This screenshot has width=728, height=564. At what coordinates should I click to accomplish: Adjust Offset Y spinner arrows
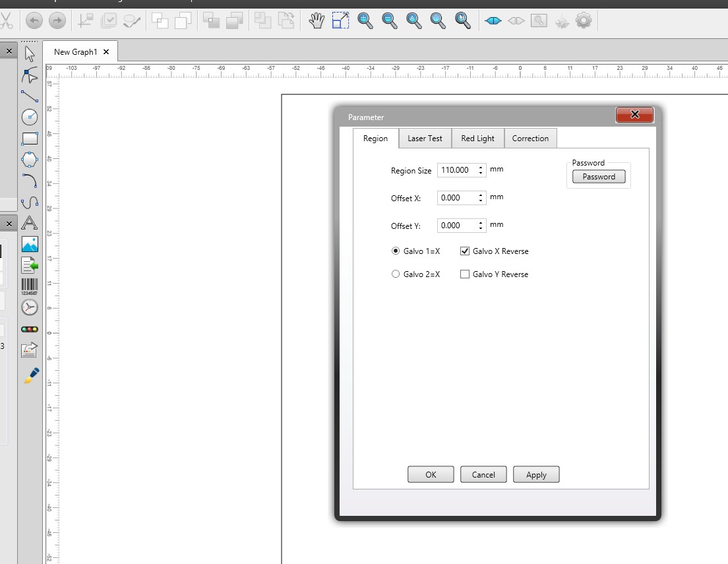point(481,226)
